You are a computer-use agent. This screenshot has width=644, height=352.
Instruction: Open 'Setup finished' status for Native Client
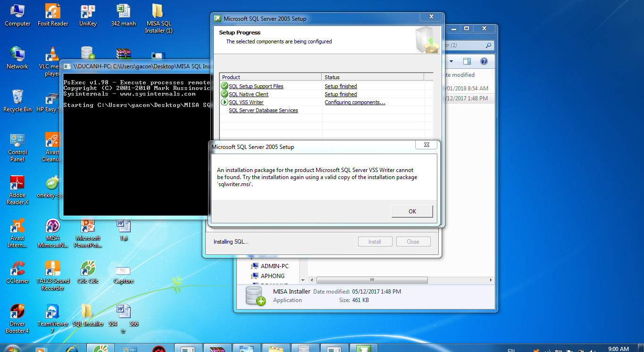[341, 94]
